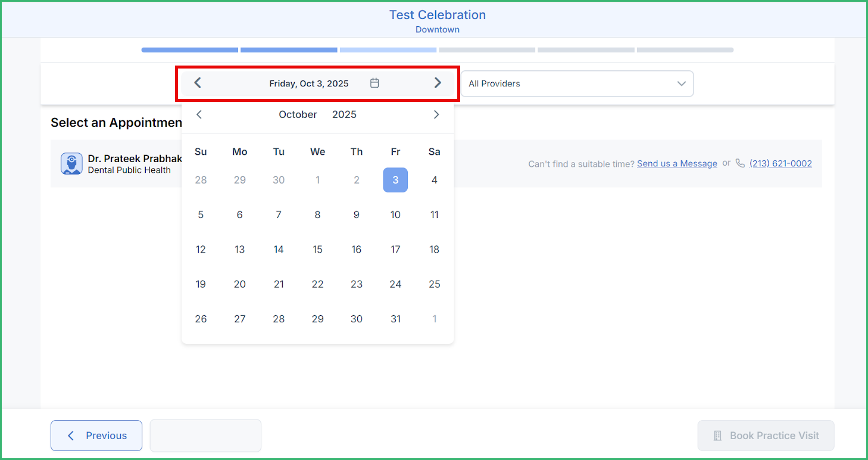The height and width of the screenshot is (460, 868).
Task: Click Book Practice Visit
Action: click(766, 436)
